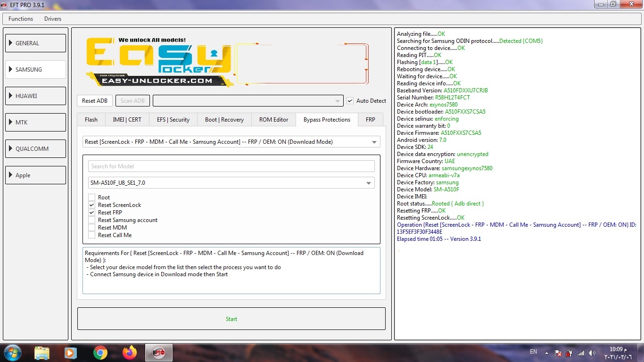
Task: Open the SM-A510F model dropdown
Action: pyautogui.click(x=231, y=183)
